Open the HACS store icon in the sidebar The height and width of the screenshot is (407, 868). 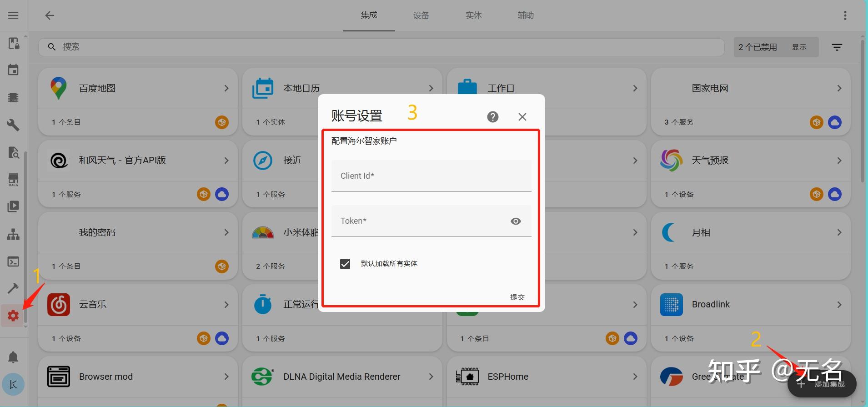point(13,180)
